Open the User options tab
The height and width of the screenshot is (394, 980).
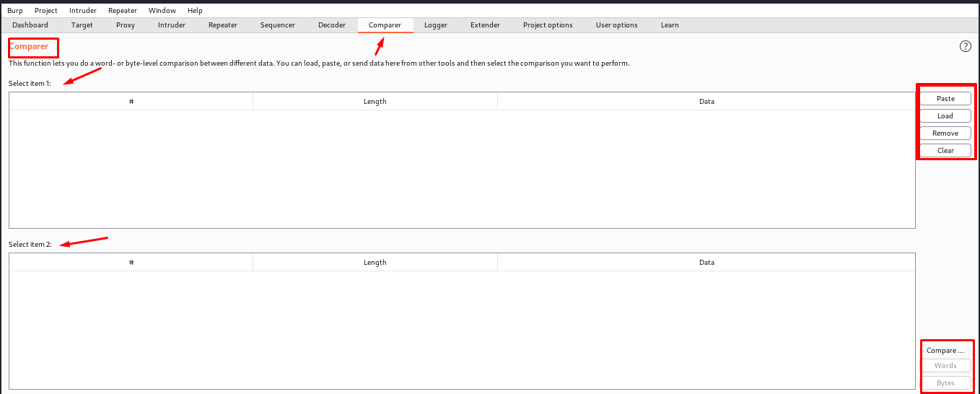click(617, 25)
